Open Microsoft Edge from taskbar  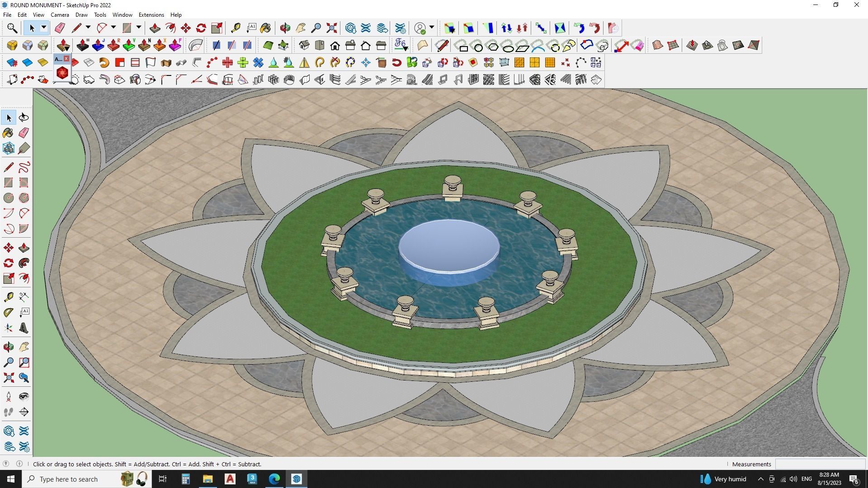(x=274, y=479)
